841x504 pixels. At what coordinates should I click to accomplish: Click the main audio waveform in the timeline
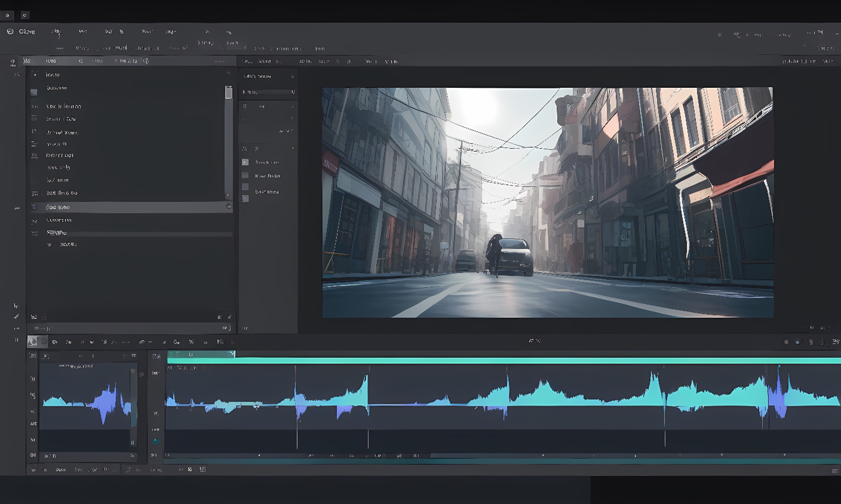pos(504,397)
